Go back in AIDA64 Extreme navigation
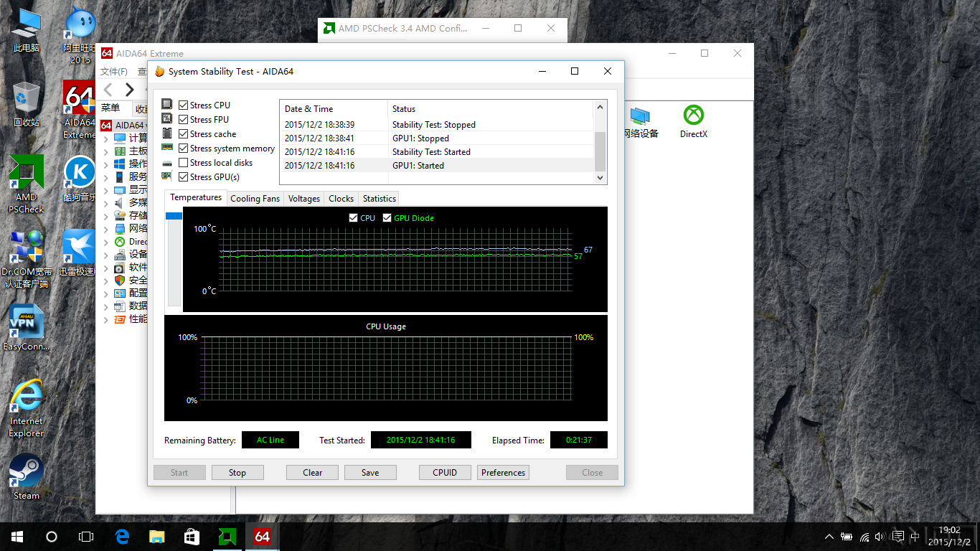Viewport: 980px width, 551px height. tap(108, 89)
